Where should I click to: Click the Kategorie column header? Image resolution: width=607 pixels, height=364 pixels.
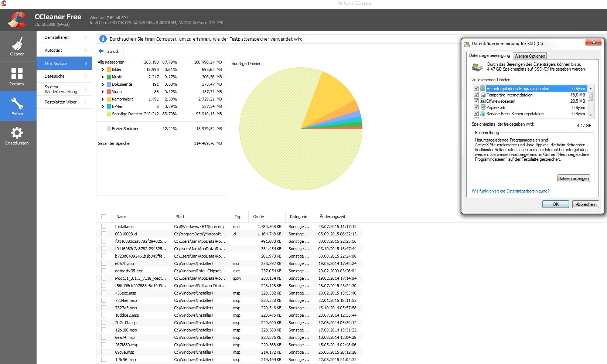click(x=300, y=217)
